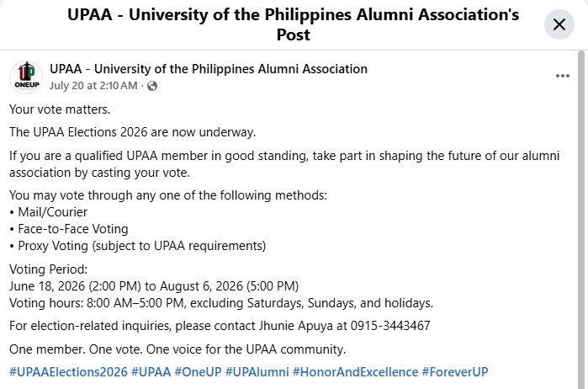The image size is (588, 389).
Task: Open the #UPAlumni hashtag link
Action: tap(257, 372)
